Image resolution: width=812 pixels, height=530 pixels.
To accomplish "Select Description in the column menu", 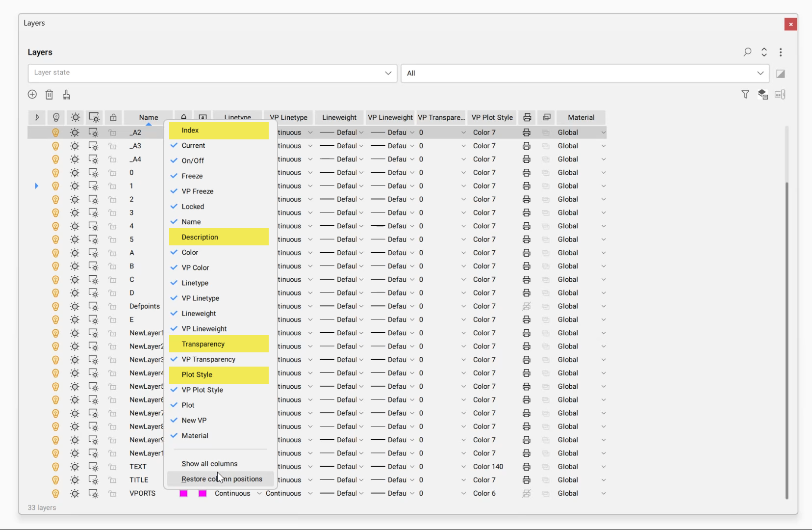I will tap(219, 237).
